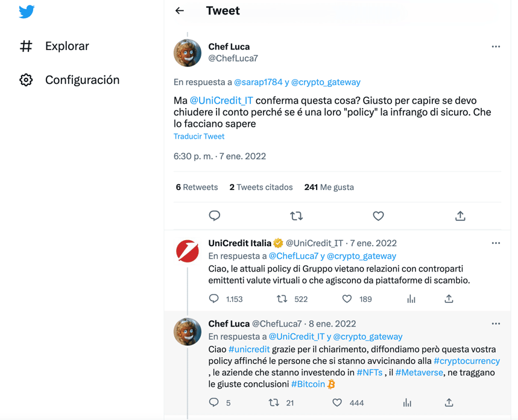
Task: Reply to Chef Luca's main tweet
Action: [x=215, y=215]
